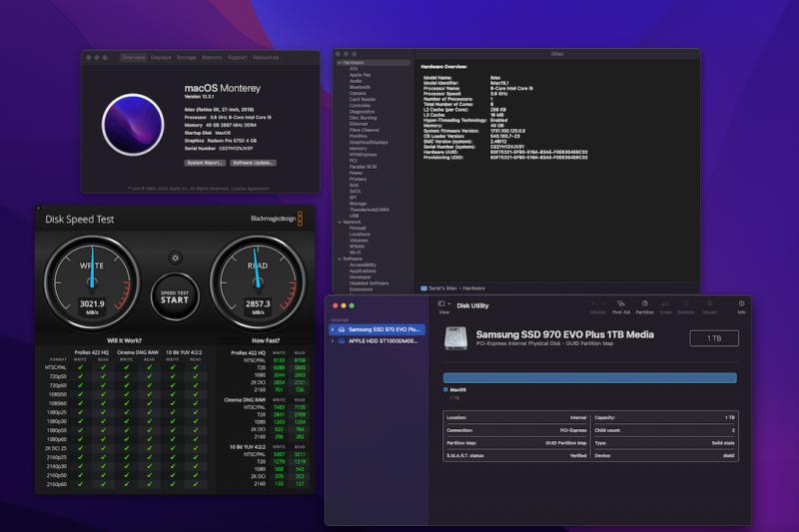Select NVMExpress in hardware list

click(x=363, y=155)
